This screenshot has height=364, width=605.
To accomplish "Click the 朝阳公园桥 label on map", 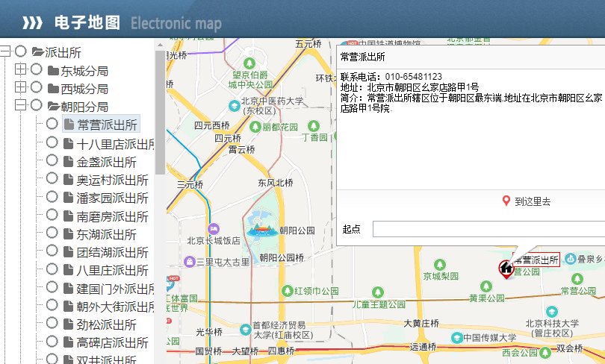I will [x=282, y=257].
